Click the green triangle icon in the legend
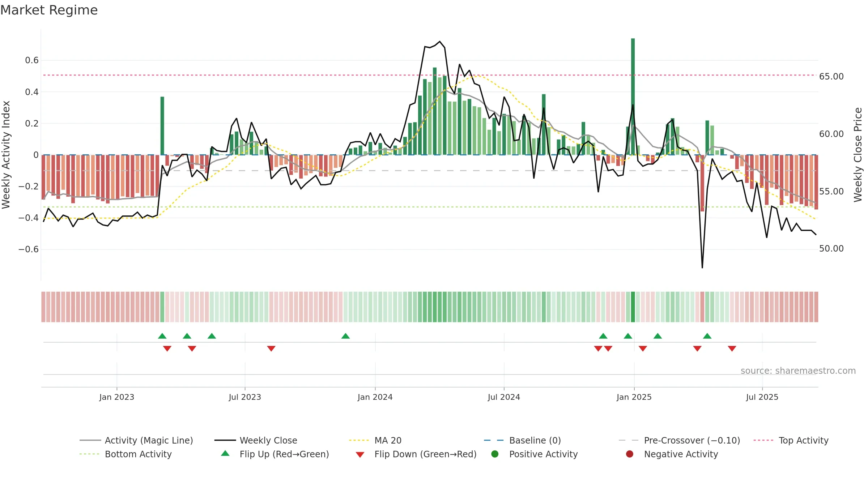868x488 pixels. click(x=225, y=453)
